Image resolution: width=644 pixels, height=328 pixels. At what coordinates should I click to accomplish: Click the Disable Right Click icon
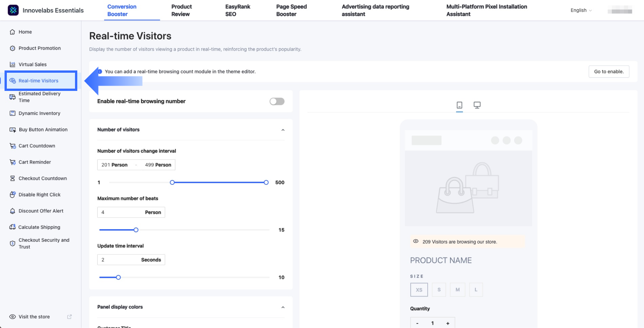pyautogui.click(x=13, y=195)
